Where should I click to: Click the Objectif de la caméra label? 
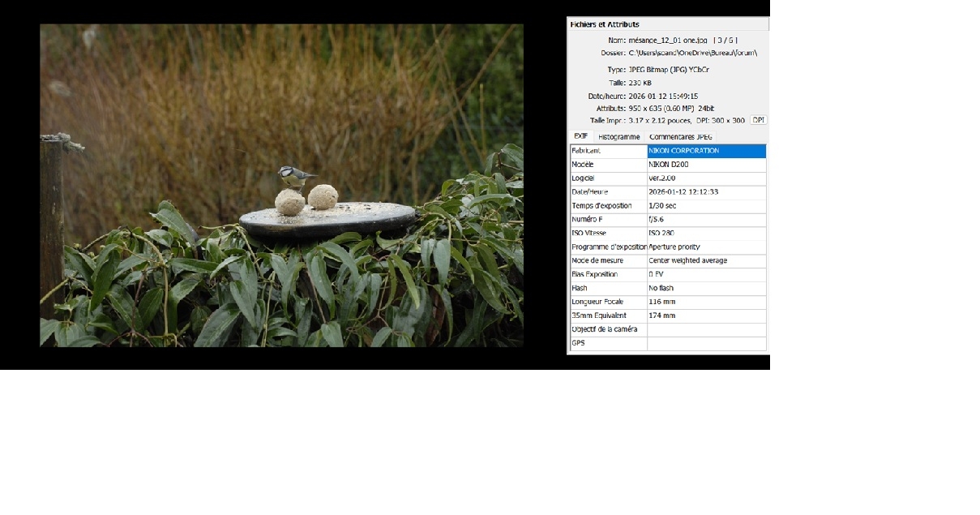coord(604,329)
